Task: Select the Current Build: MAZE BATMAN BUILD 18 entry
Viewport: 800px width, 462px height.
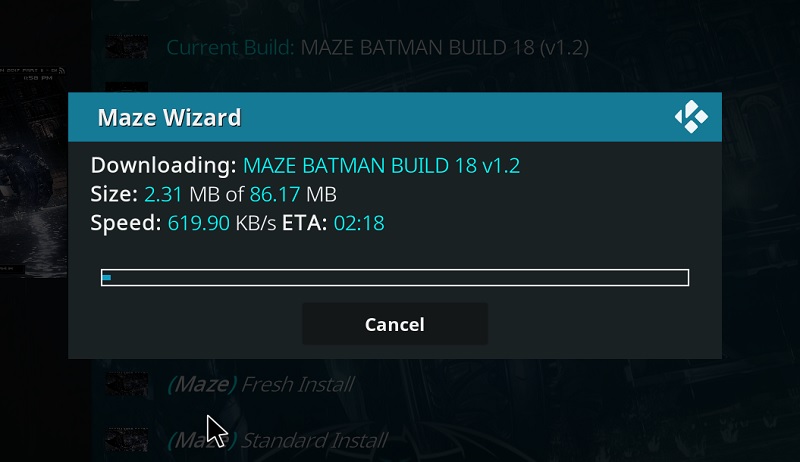Action: point(378,47)
